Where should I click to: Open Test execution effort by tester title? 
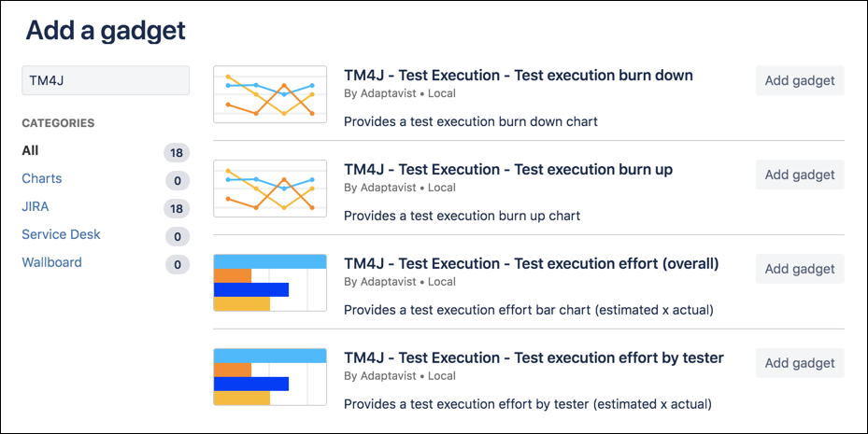coord(534,357)
